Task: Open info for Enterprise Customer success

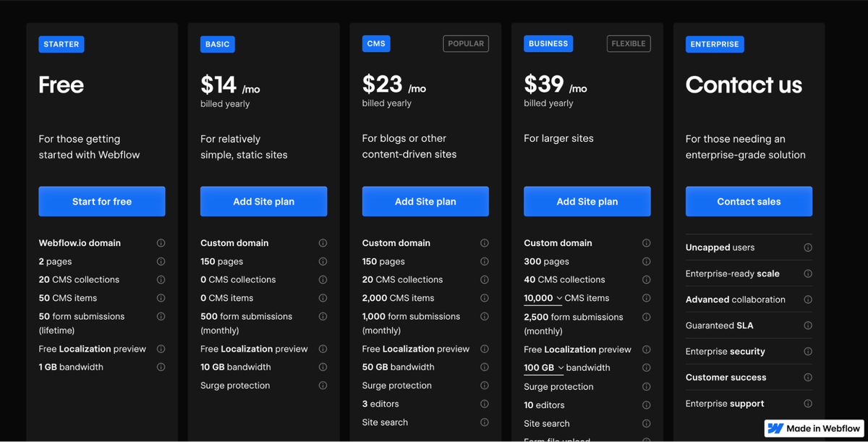Action: (x=808, y=377)
